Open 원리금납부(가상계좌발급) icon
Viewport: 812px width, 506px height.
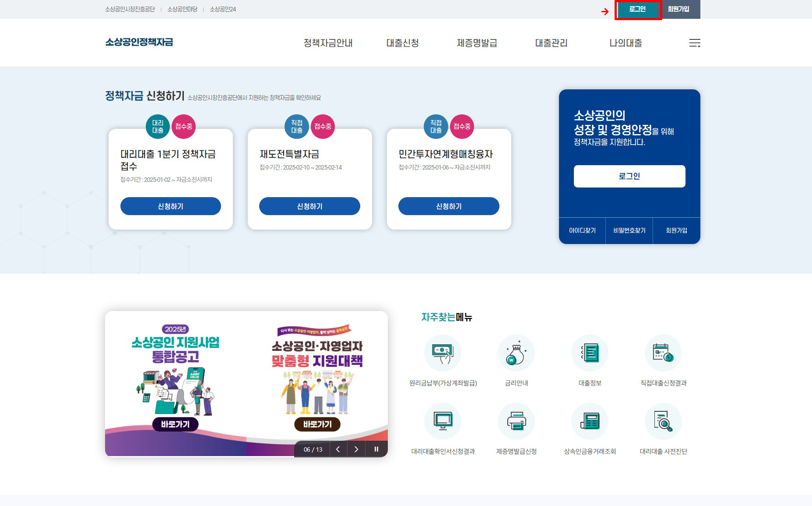coord(443,353)
